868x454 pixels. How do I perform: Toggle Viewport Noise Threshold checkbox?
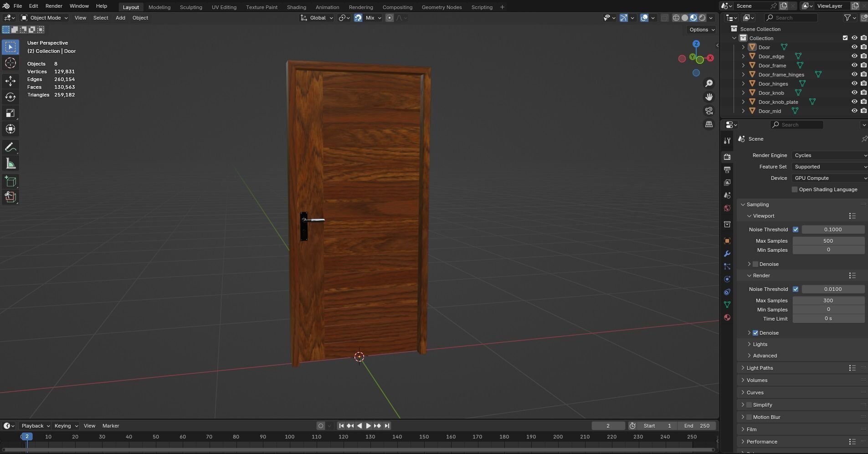pos(796,230)
